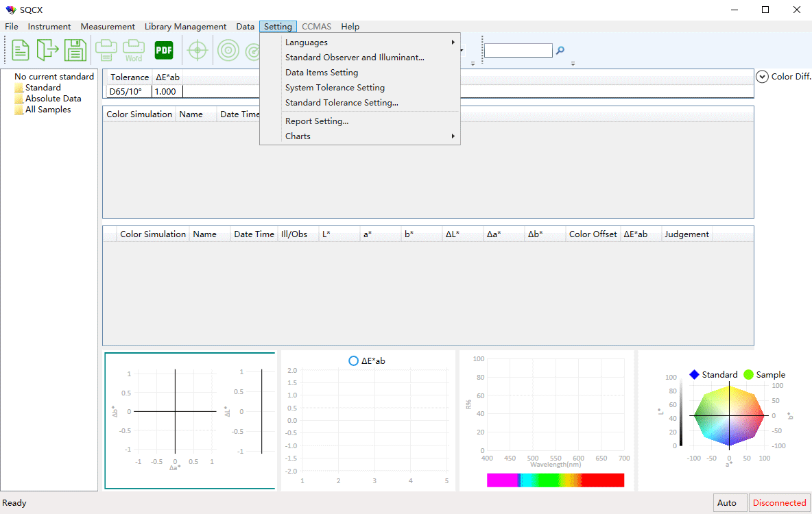Viewport: 812px width, 514px height.
Task: Export report to Word
Action: [134, 49]
